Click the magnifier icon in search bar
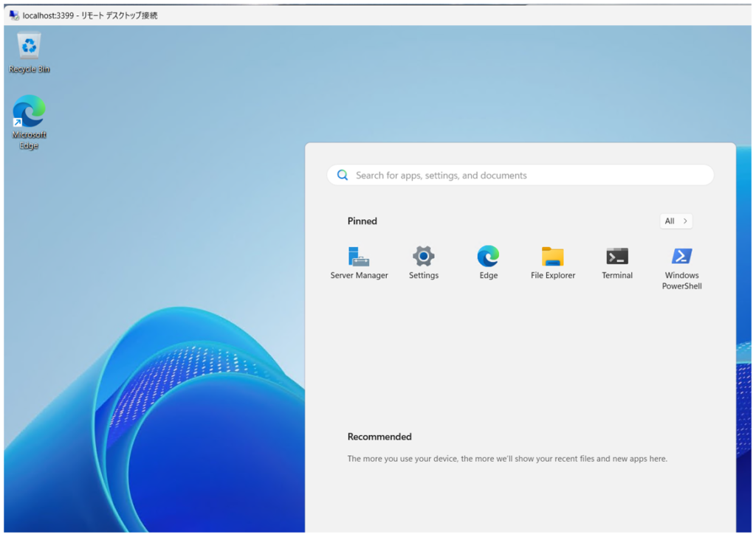This screenshot has width=756, height=537. [343, 176]
